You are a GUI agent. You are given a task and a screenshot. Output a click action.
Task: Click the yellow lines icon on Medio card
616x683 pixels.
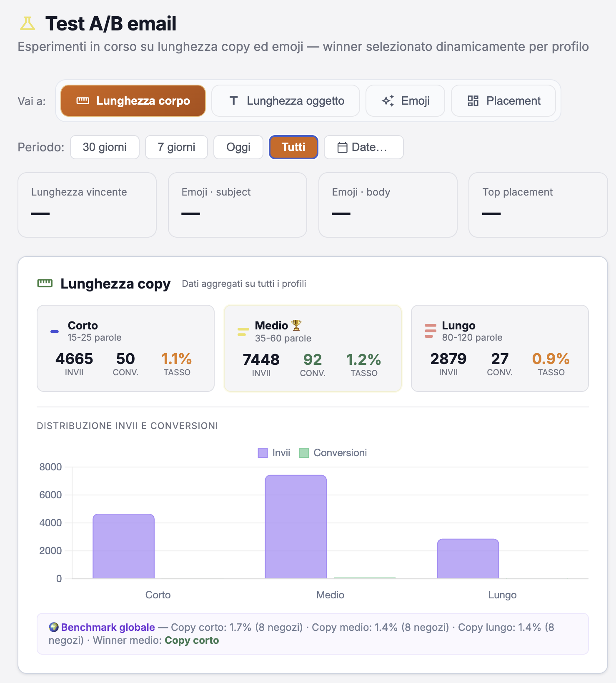pyautogui.click(x=243, y=332)
